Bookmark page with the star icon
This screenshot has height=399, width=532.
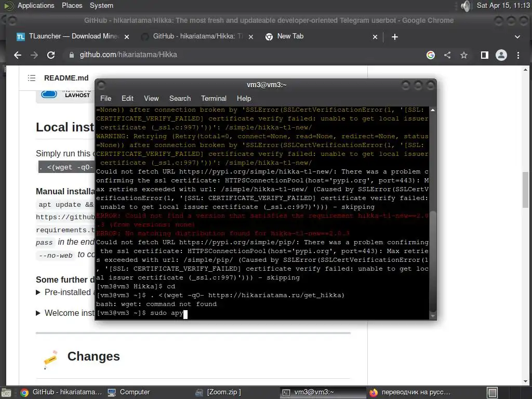pos(464,55)
